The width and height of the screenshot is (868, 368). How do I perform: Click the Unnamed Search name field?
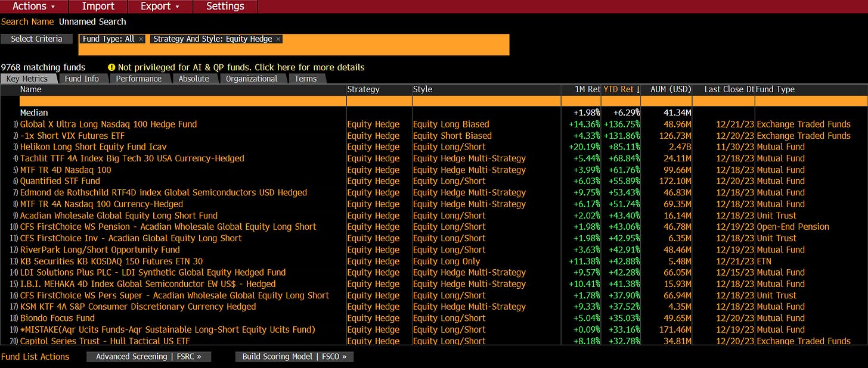click(92, 21)
